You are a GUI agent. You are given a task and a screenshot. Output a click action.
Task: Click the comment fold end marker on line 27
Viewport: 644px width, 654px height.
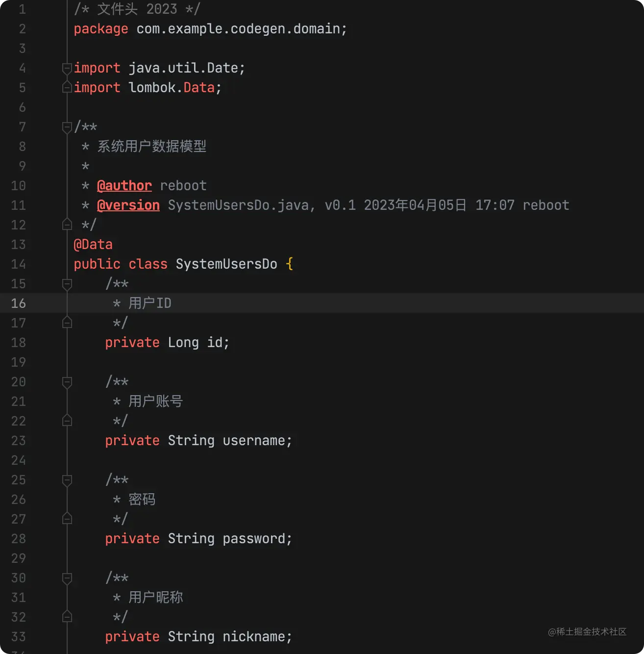pyautogui.click(x=67, y=519)
